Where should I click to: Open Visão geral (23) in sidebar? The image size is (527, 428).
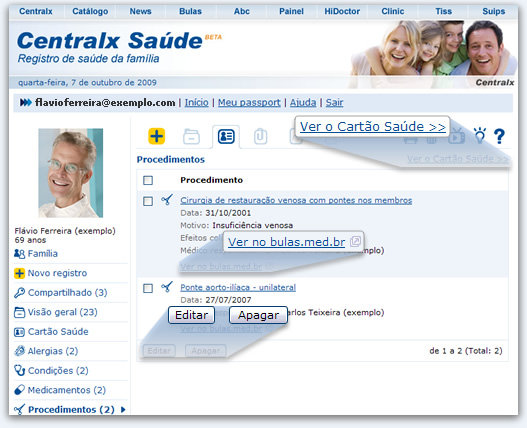56,312
